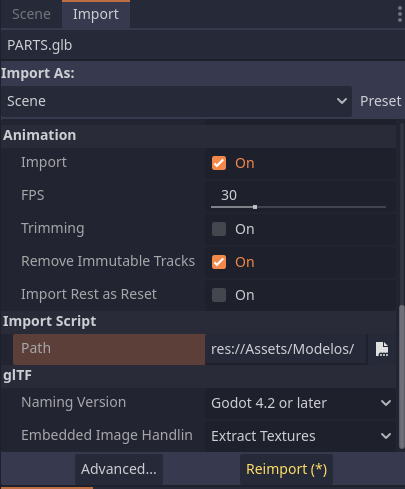The height and width of the screenshot is (489, 405).
Task: Open the dock options three-dot menu
Action: pyautogui.click(x=400, y=14)
